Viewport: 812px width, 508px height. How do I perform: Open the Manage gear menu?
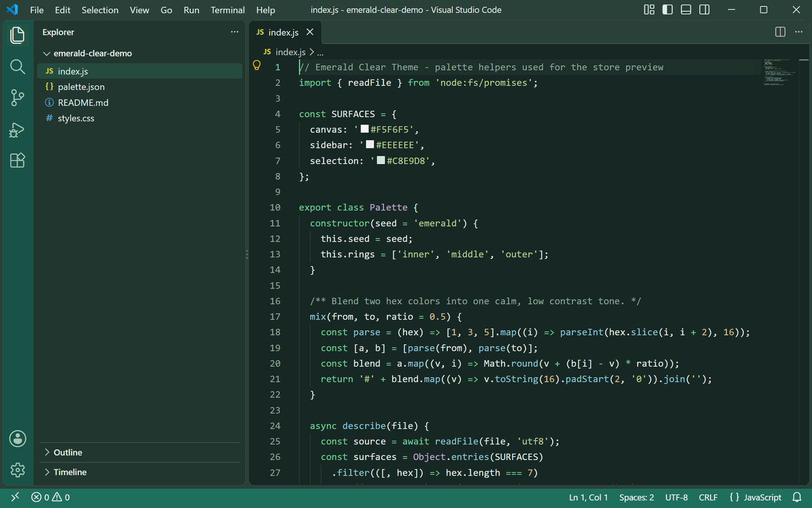(17, 470)
